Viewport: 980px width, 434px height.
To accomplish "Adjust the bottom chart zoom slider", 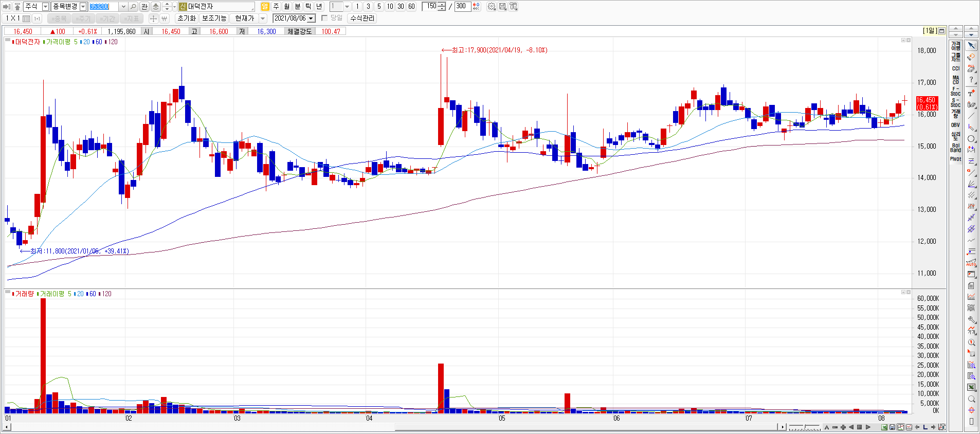I will (805, 427).
